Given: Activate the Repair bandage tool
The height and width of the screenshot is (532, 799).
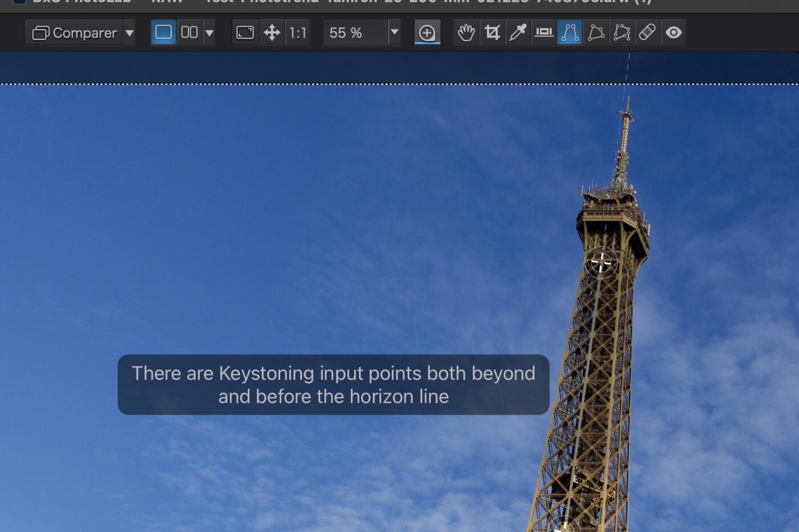Looking at the screenshot, I should pyautogui.click(x=647, y=33).
